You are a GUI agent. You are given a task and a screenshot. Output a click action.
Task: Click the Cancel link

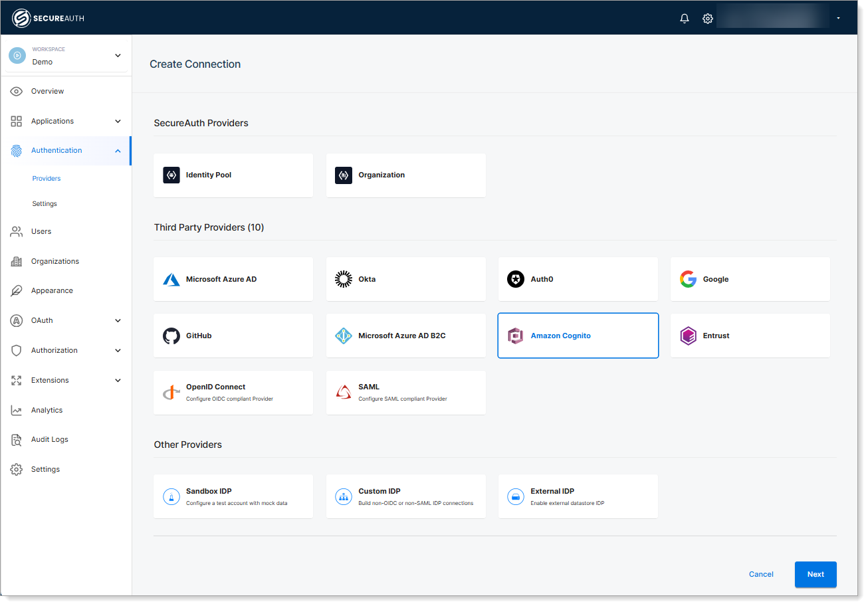761,574
